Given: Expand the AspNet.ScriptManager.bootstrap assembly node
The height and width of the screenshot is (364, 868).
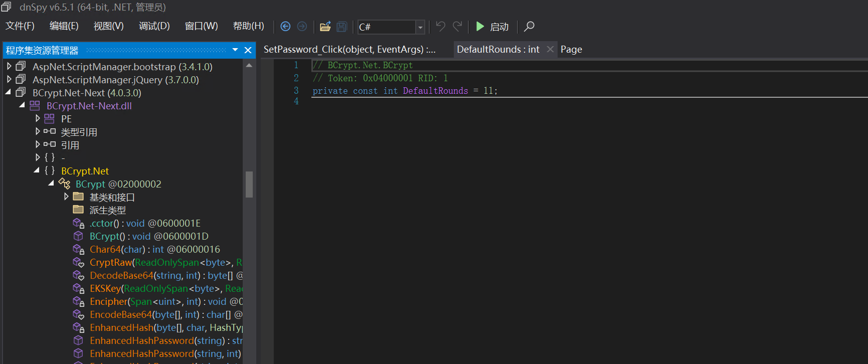Looking at the screenshot, I should (9, 66).
